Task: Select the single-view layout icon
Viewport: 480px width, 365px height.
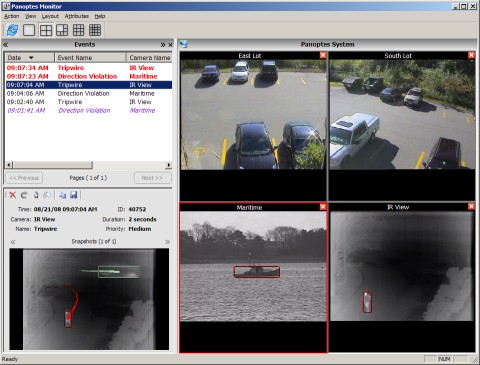Action: [x=29, y=30]
